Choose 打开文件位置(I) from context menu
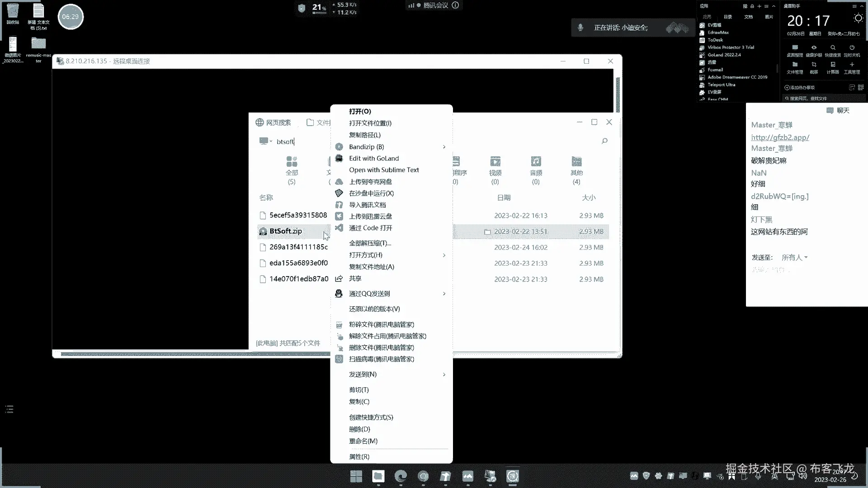The width and height of the screenshot is (868, 488). point(370,123)
